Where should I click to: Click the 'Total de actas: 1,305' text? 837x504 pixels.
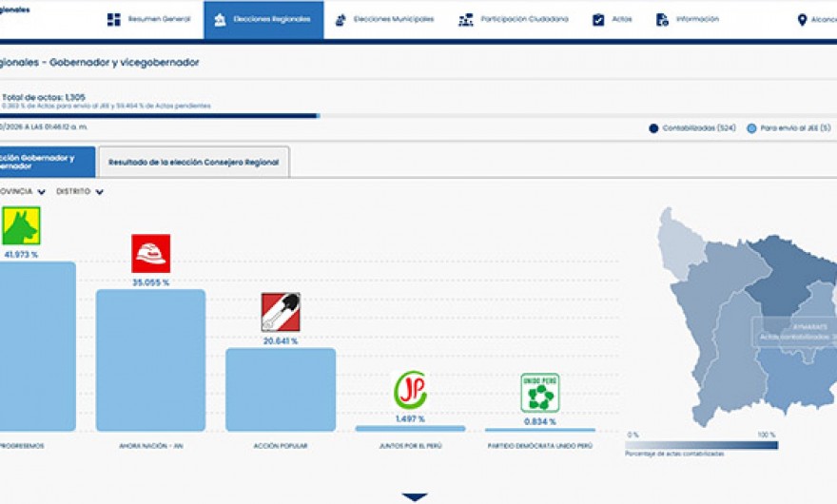coord(44,97)
